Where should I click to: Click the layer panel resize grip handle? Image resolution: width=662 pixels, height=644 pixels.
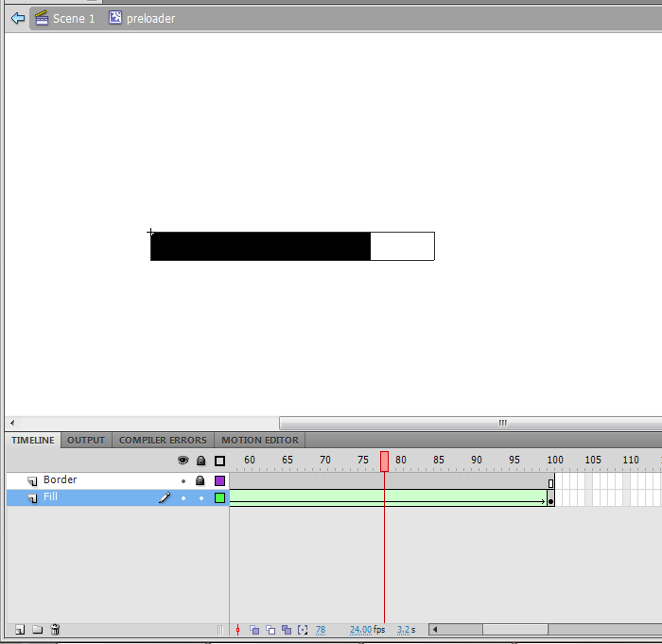[x=220, y=630]
